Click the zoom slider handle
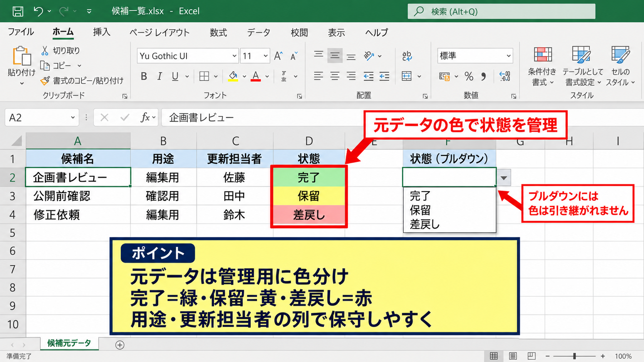The image size is (644, 362). click(x=574, y=356)
